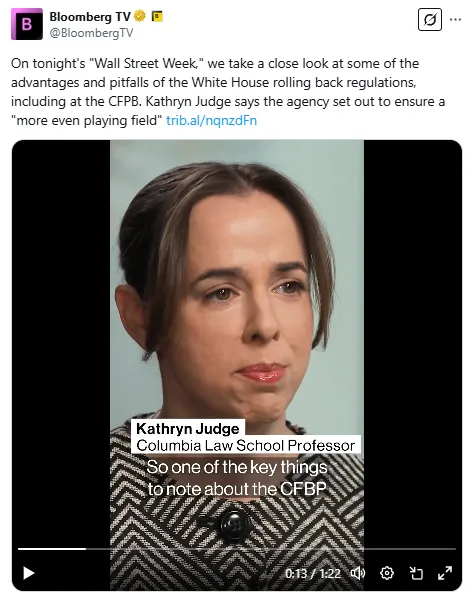474x599 pixels.
Task: Open the Bloomberg TV profile avatar
Action: coord(27,24)
